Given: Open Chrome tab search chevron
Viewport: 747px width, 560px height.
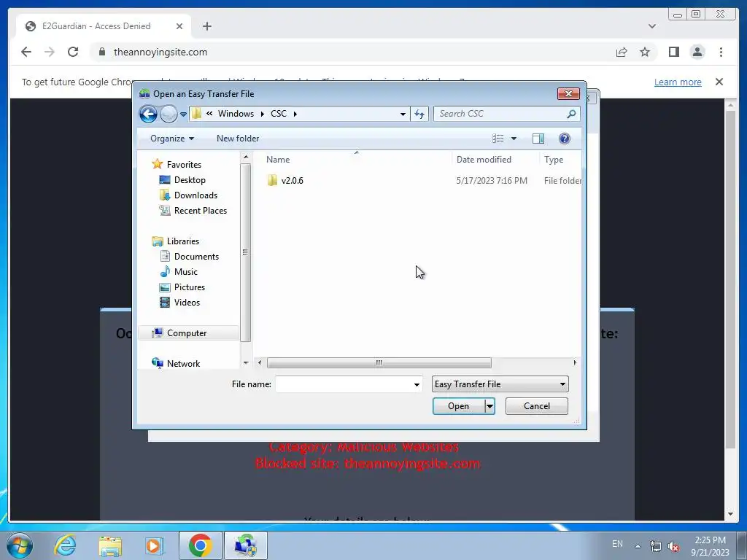Looking at the screenshot, I should point(652,26).
